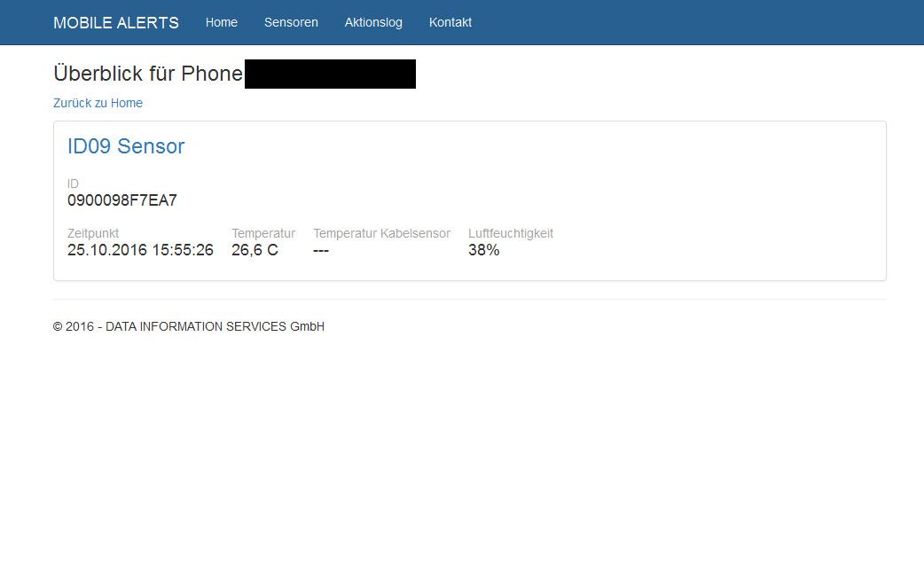Click the grey ID label above sensor ID
The image size is (924, 579).
(74, 184)
